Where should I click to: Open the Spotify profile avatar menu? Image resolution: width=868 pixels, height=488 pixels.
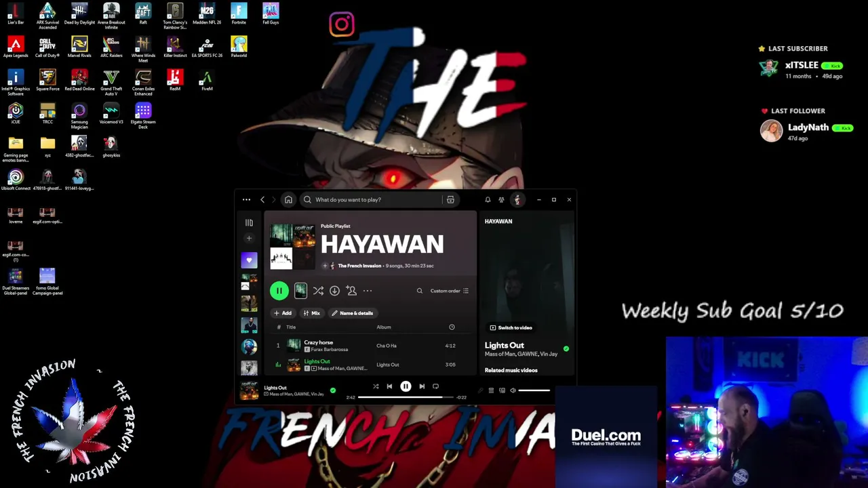pos(517,200)
